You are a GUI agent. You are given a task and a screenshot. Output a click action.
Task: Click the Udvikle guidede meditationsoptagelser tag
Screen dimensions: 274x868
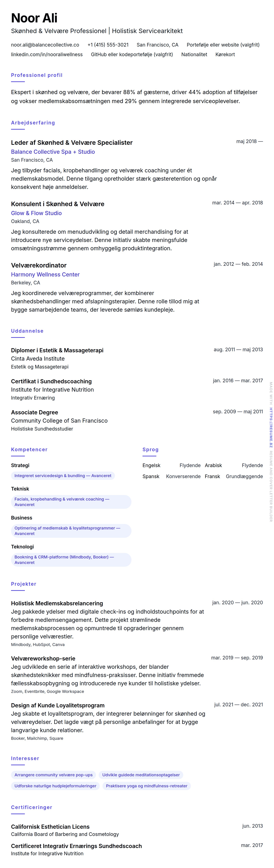[x=141, y=775]
